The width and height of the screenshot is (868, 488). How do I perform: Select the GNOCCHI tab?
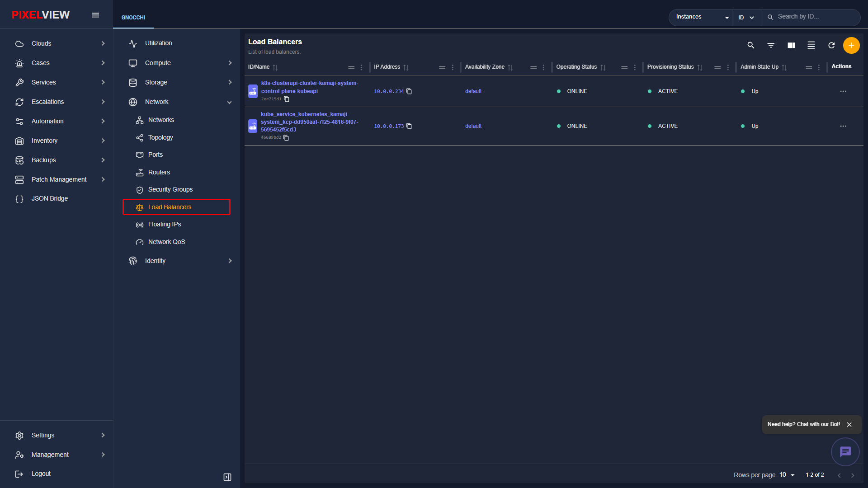(x=133, y=18)
